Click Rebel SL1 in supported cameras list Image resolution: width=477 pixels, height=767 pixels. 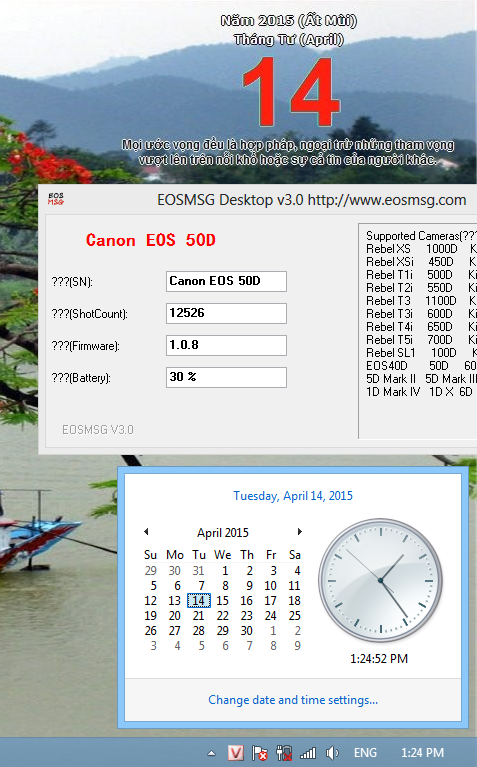click(391, 353)
